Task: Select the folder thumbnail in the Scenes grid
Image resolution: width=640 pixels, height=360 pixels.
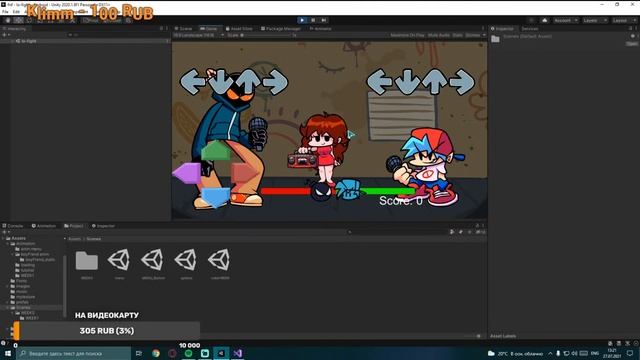Action: pyautogui.click(x=87, y=260)
